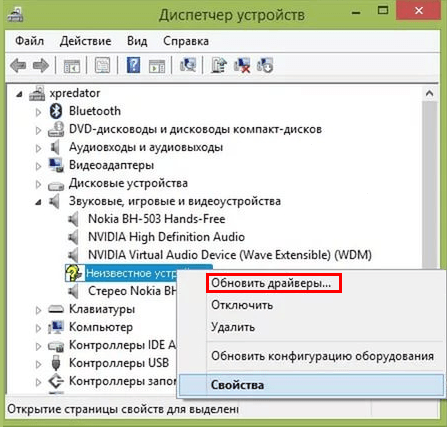This screenshot has height=427, width=447.
Task: Click the Bluetooth category icon
Action: 56,111
